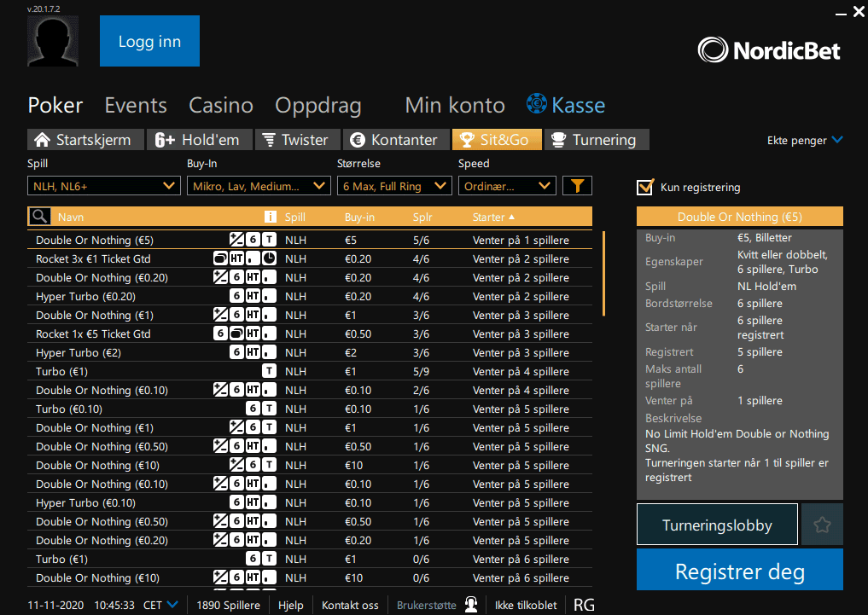This screenshot has height=615, width=868.
Task: Click the 6-max icon on Hyper Turbo (€2) row
Action: 236,352
